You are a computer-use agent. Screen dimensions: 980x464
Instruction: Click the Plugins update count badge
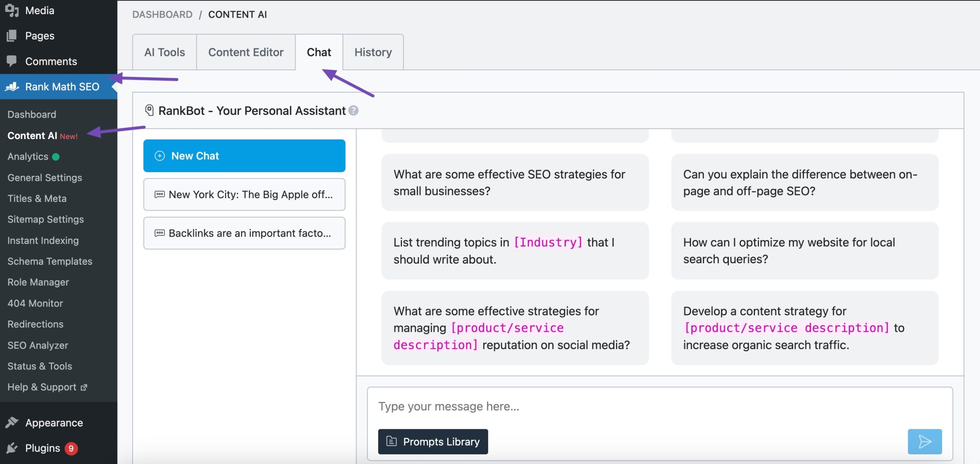click(x=71, y=448)
